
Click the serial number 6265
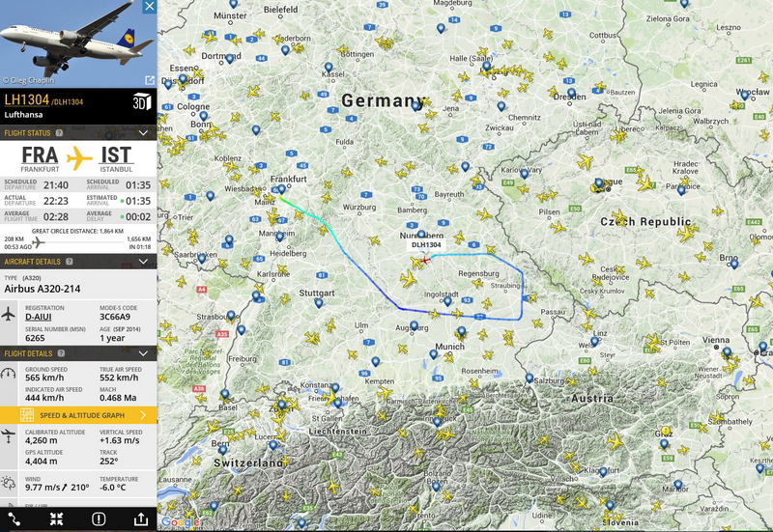(35, 338)
